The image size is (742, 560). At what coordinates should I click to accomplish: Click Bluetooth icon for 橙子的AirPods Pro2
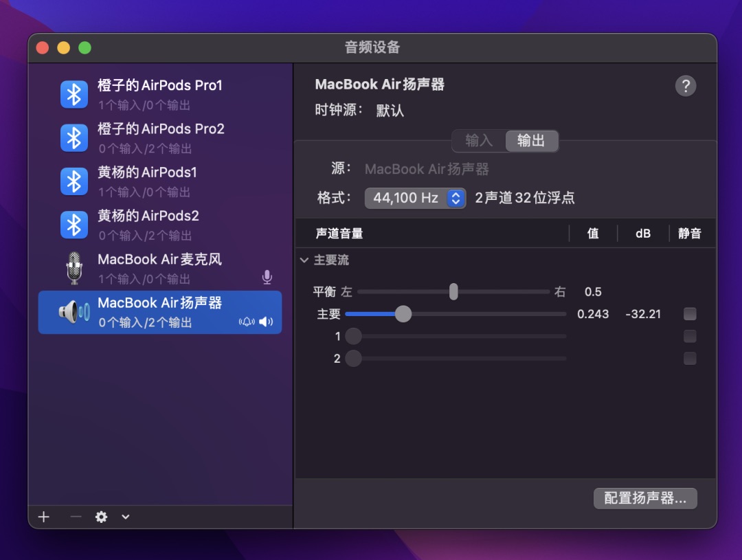point(74,138)
